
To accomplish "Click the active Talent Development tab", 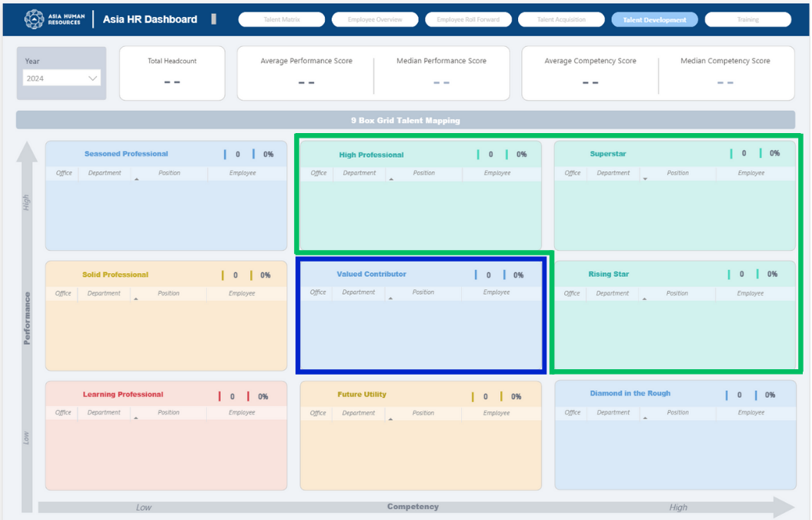I will click(654, 20).
